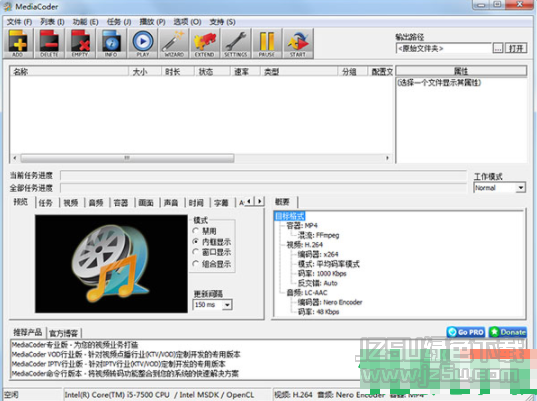
Task: Switch to the 官方博客 tab
Action: [x=63, y=333]
